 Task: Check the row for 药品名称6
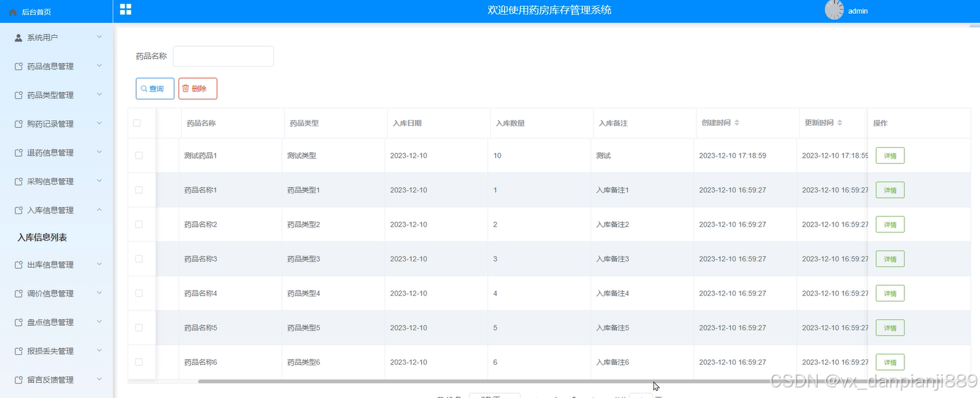[x=139, y=362]
